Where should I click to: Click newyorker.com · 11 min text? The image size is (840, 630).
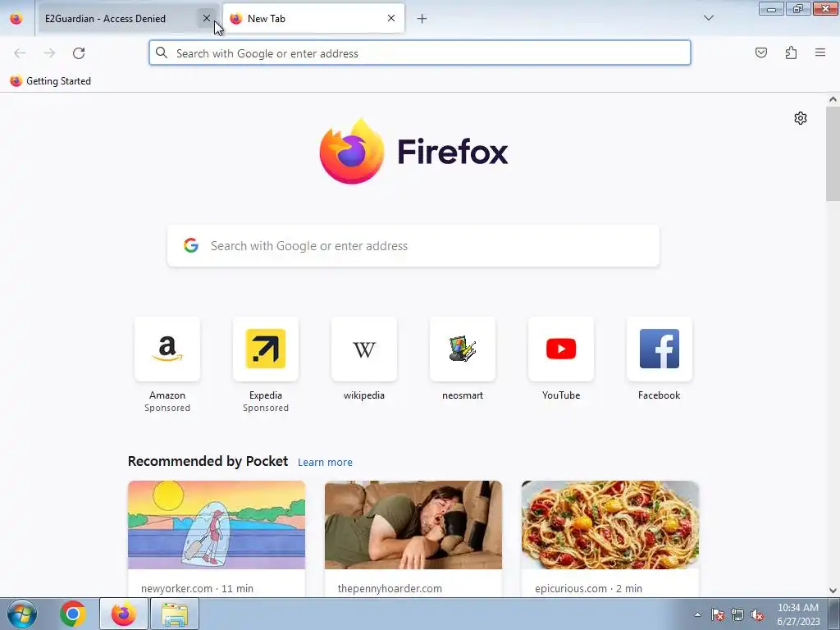pos(197,588)
